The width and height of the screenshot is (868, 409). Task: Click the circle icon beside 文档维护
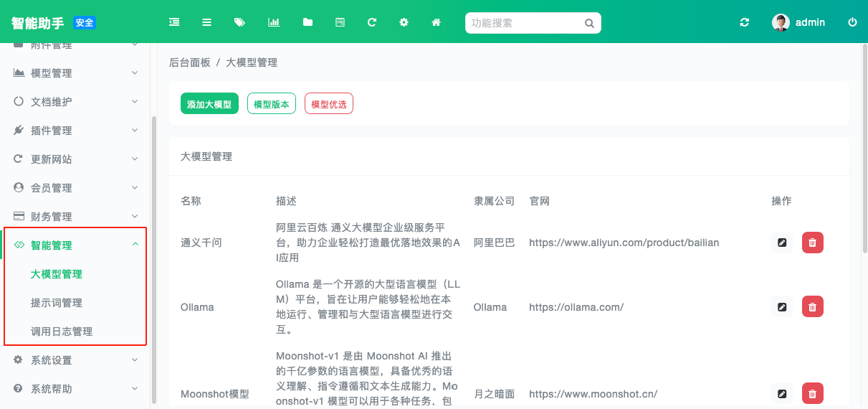point(19,102)
